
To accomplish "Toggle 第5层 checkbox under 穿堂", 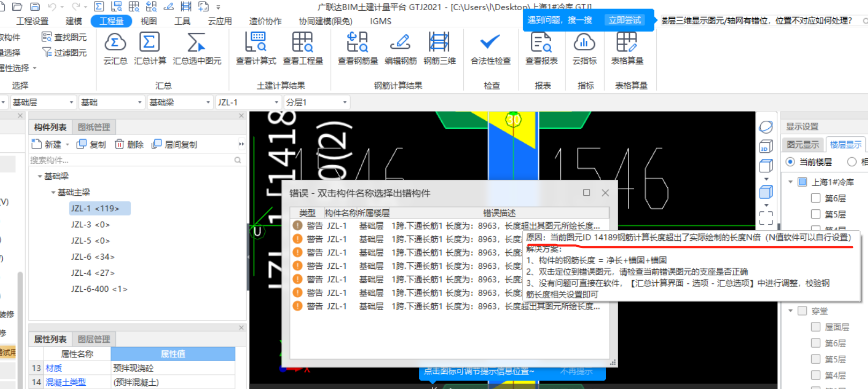I will 816,359.
